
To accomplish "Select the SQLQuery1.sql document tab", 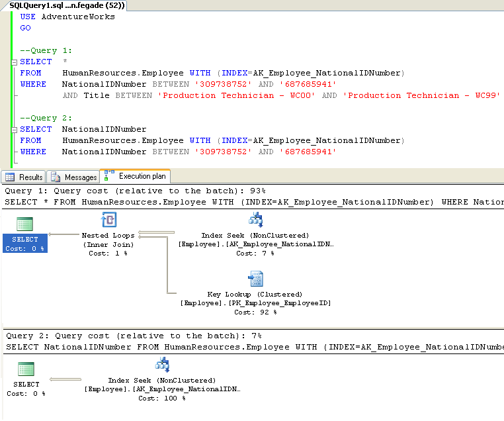I will pos(67,5).
